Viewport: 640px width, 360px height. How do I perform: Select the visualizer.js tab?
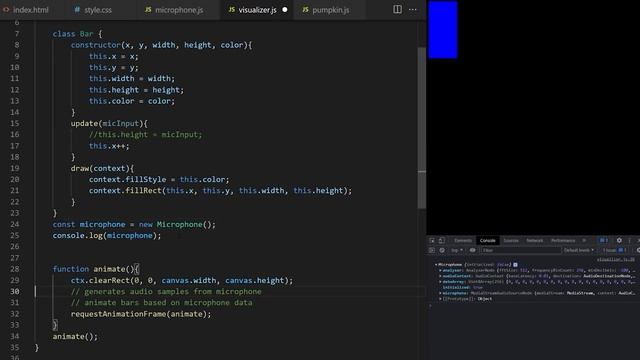pos(258,10)
